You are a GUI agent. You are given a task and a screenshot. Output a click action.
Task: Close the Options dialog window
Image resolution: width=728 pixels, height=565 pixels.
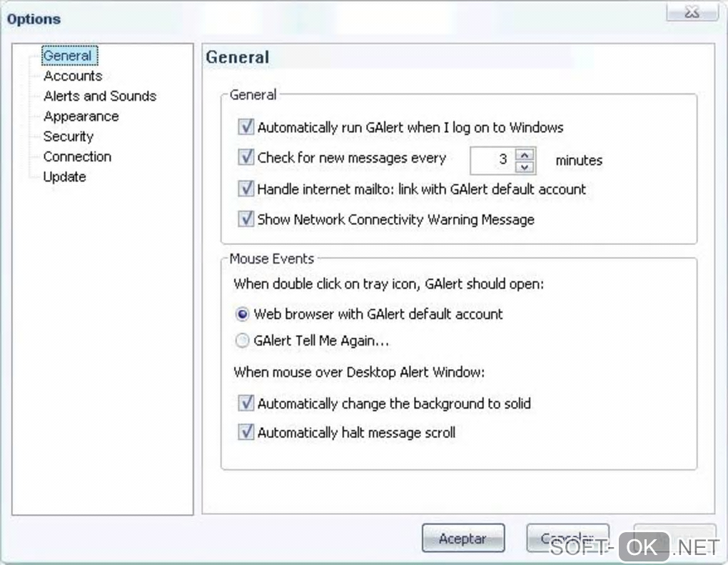692,13
